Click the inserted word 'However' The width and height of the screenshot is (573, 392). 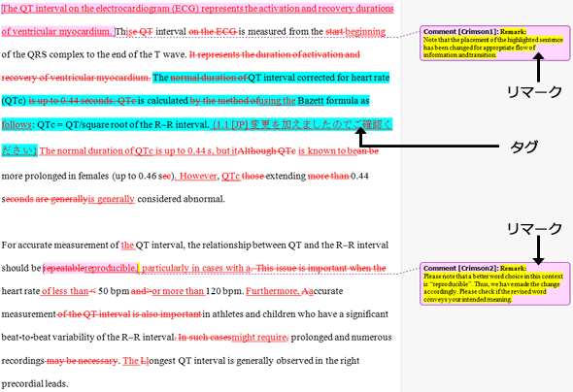[198, 176]
